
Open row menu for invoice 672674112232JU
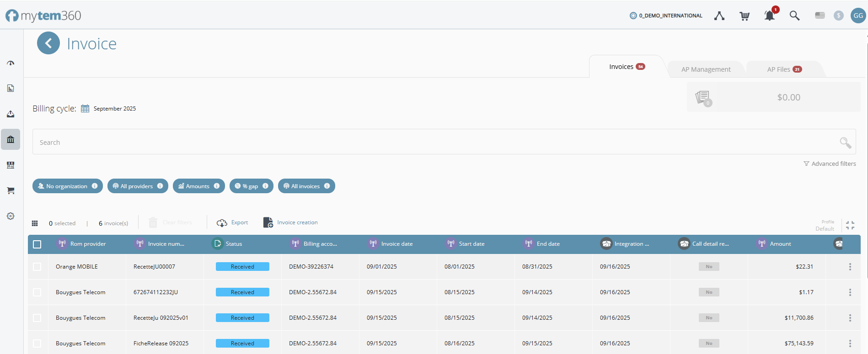850,292
